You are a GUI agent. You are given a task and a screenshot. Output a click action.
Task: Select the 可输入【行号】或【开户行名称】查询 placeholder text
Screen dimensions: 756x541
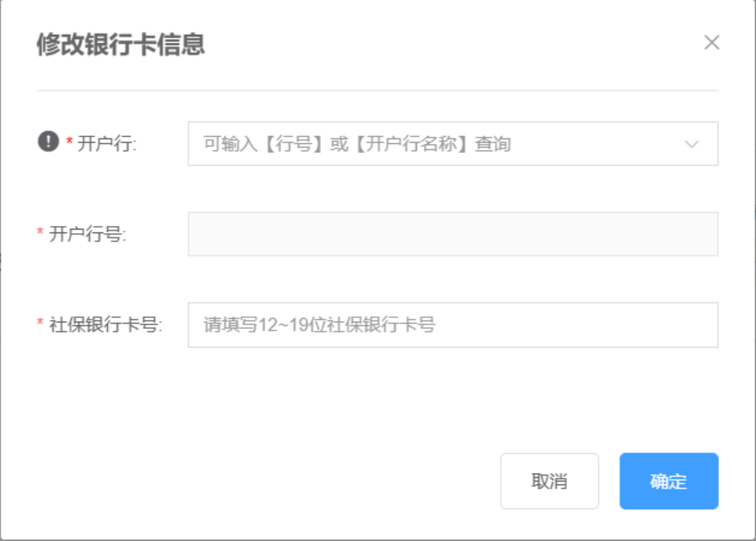click(357, 144)
